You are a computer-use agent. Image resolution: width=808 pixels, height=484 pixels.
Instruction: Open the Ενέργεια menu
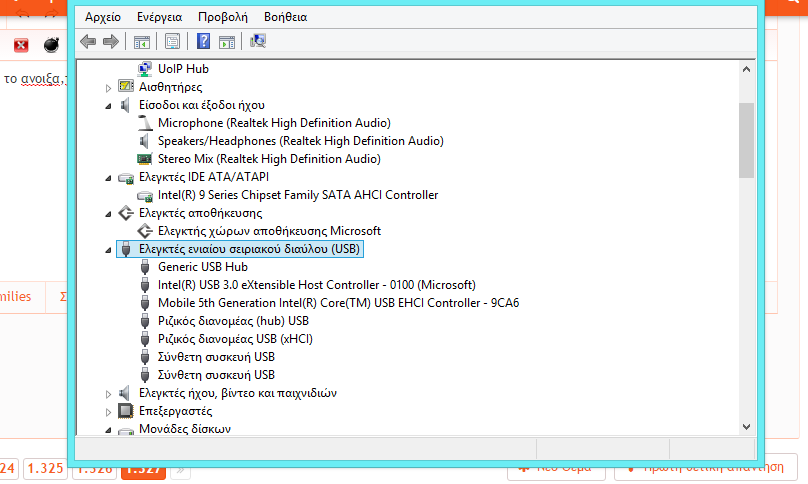(161, 17)
